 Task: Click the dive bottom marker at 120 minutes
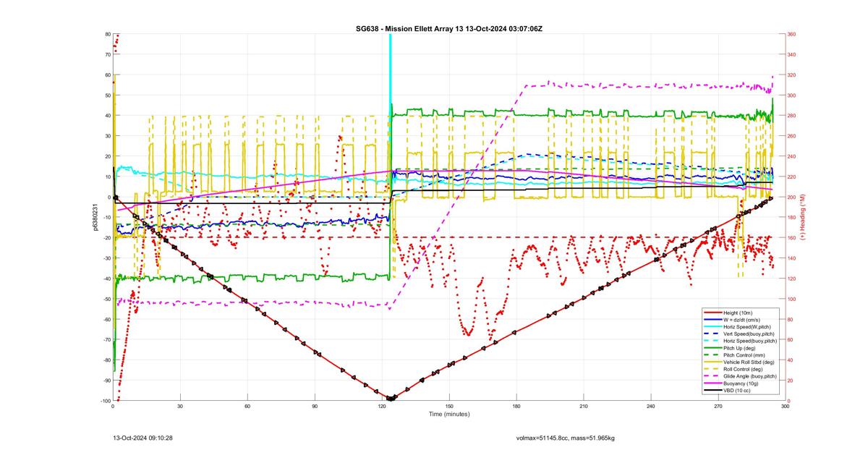391,399
